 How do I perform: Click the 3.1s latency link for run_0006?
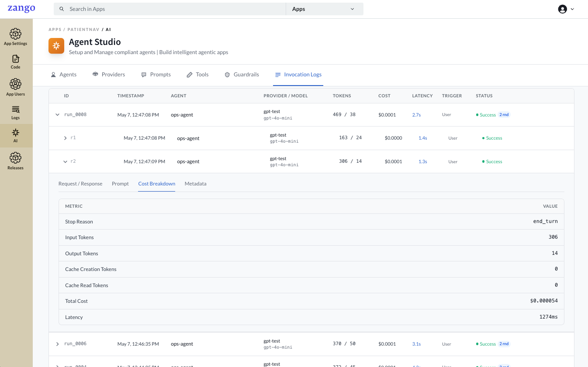(x=416, y=344)
